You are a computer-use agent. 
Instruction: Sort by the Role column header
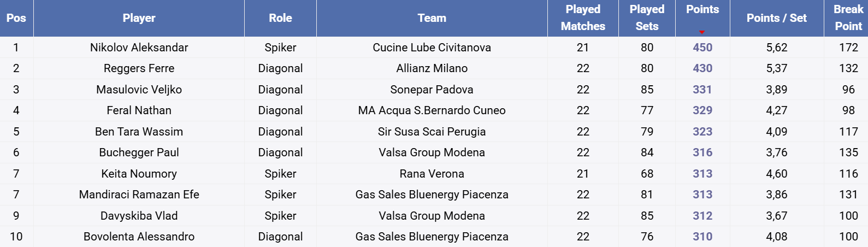click(280, 18)
